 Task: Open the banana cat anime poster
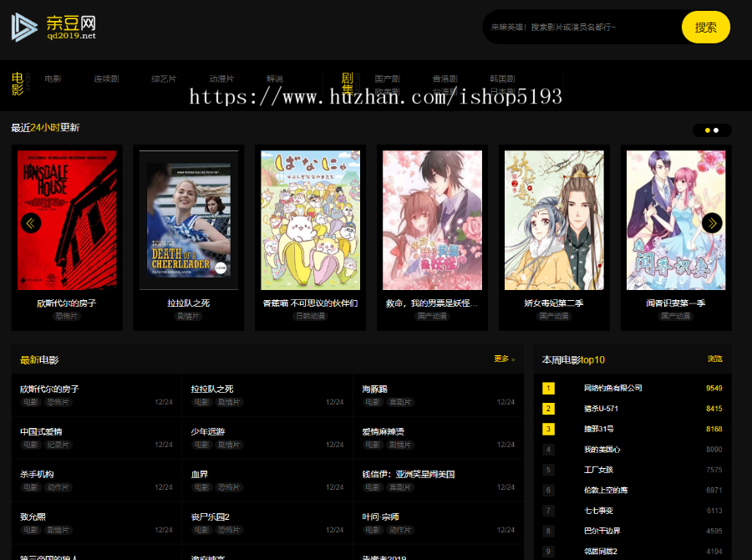coord(310,221)
